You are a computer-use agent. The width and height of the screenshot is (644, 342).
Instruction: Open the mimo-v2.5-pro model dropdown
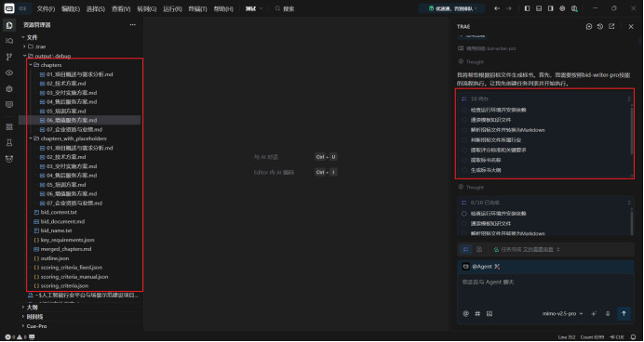(x=563, y=314)
